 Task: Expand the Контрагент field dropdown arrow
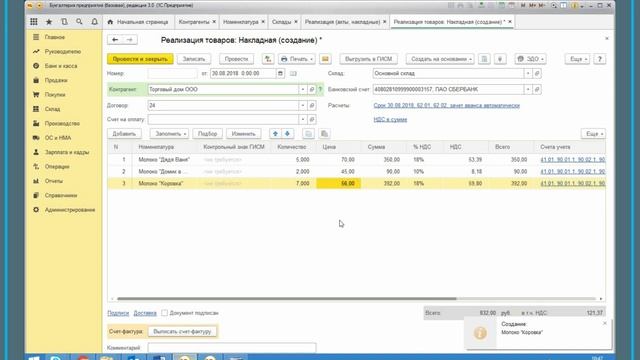click(303, 89)
